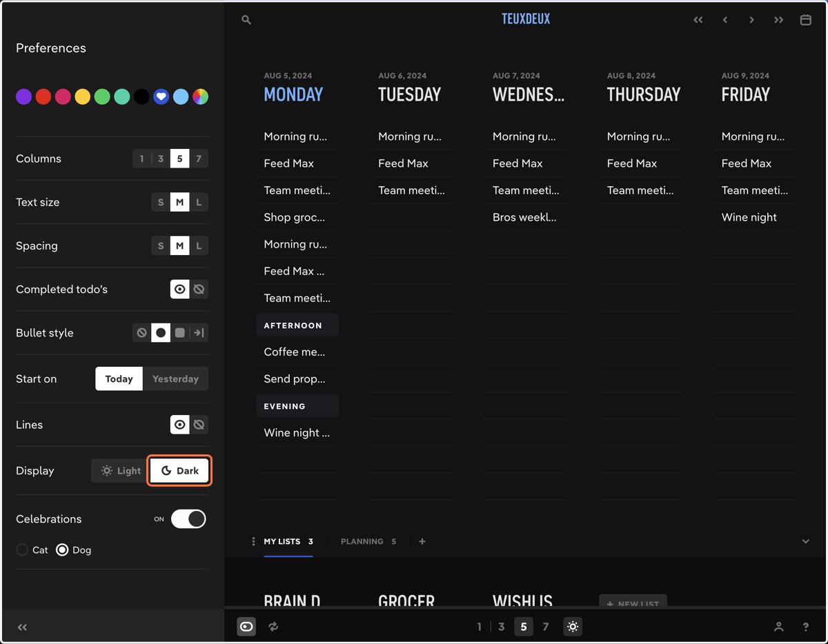Screen dimensions: 828x644
Task: Switch display to Dark mode
Action: 179,471
